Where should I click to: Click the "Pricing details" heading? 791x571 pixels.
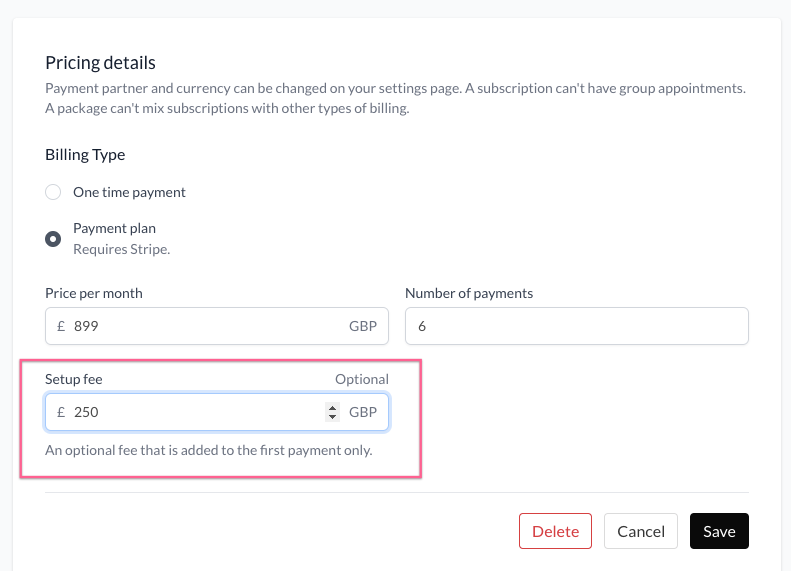100,63
